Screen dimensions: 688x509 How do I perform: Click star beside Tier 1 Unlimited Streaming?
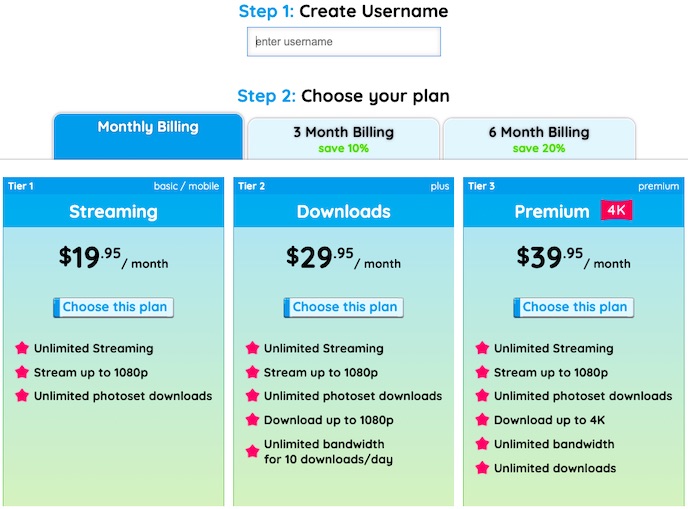[x=22, y=349]
